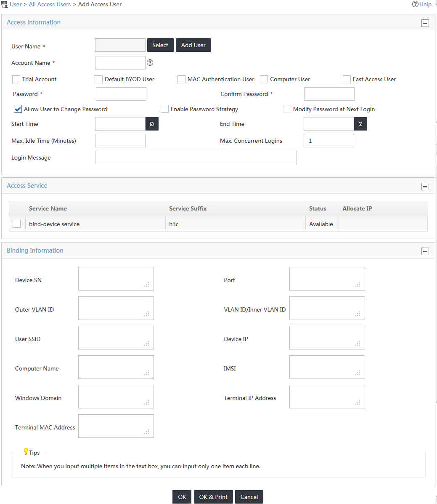Click the IMSI text area
The height and width of the screenshot is (504, 437).
pos(327,367)
